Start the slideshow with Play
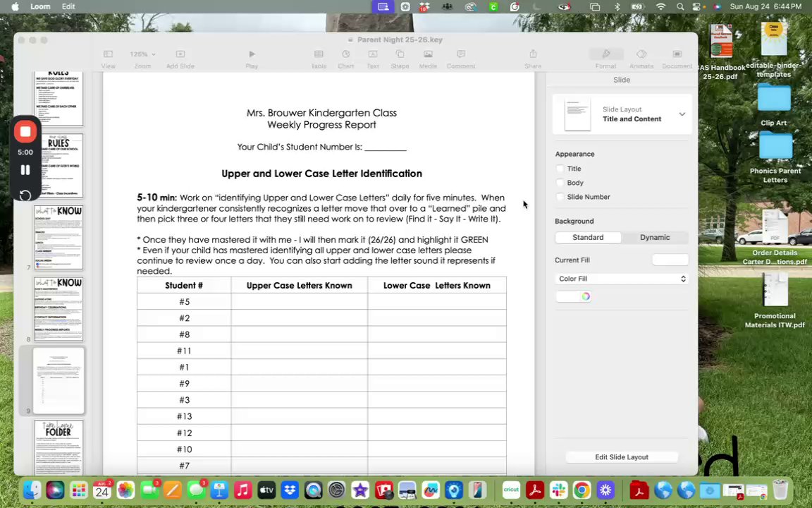The height and width of the screenshot is (508, 812). pos(252,54)
